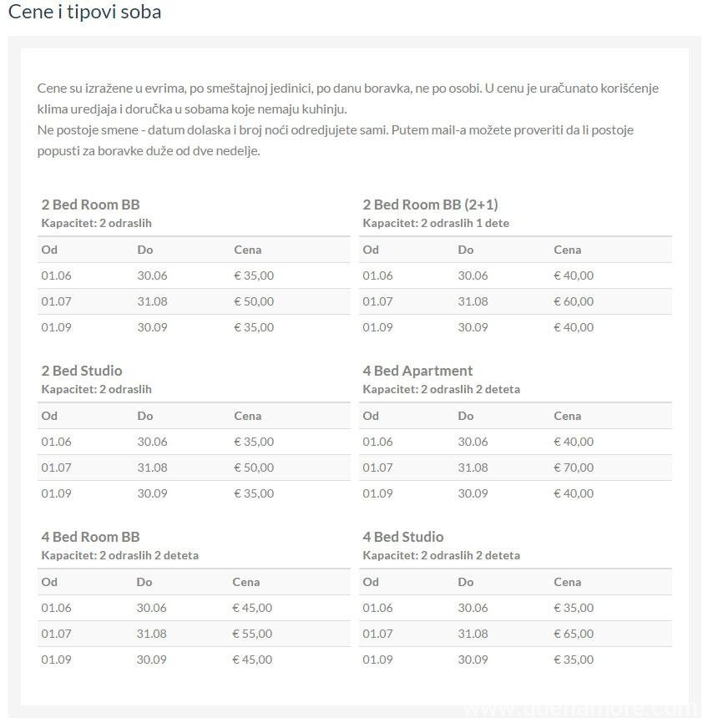Select the '4 Bed Apartment' room title
The image size is (713, 728).
pos(417,371)
